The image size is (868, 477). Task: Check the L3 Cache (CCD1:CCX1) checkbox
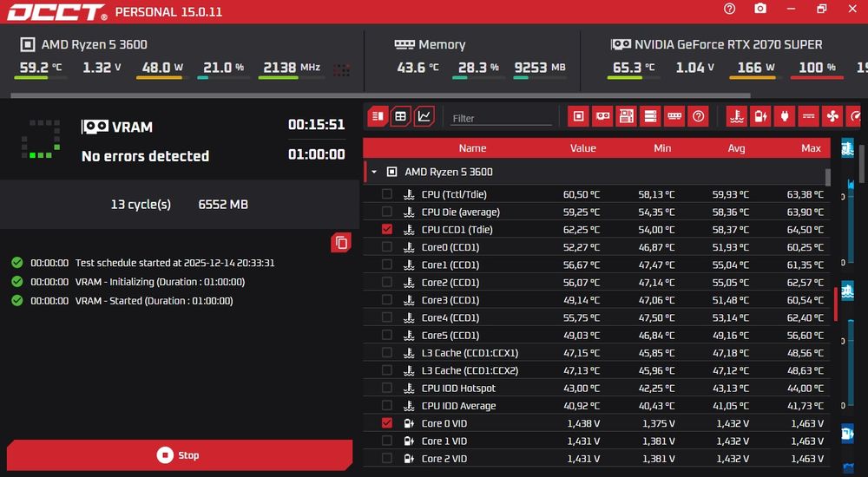387,352
